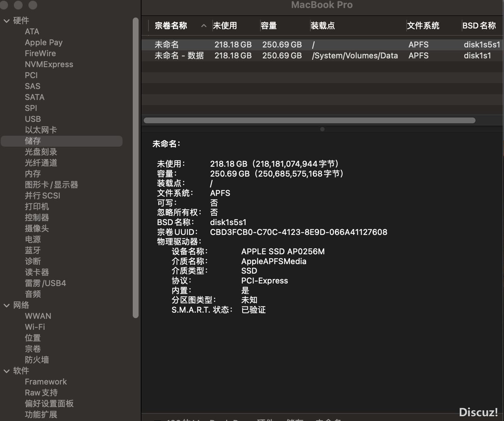
Task: Select Framework under 软件
Action: (46, 382)
